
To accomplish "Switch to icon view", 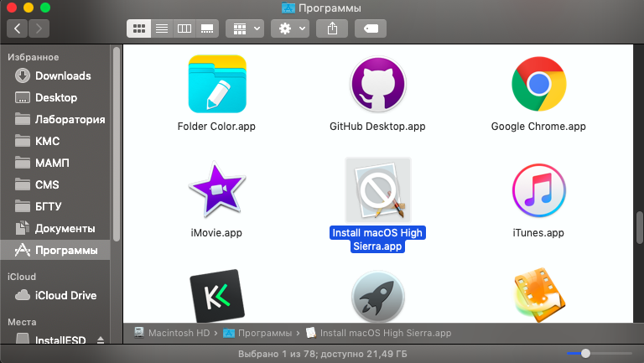I will tap(139, 29).
